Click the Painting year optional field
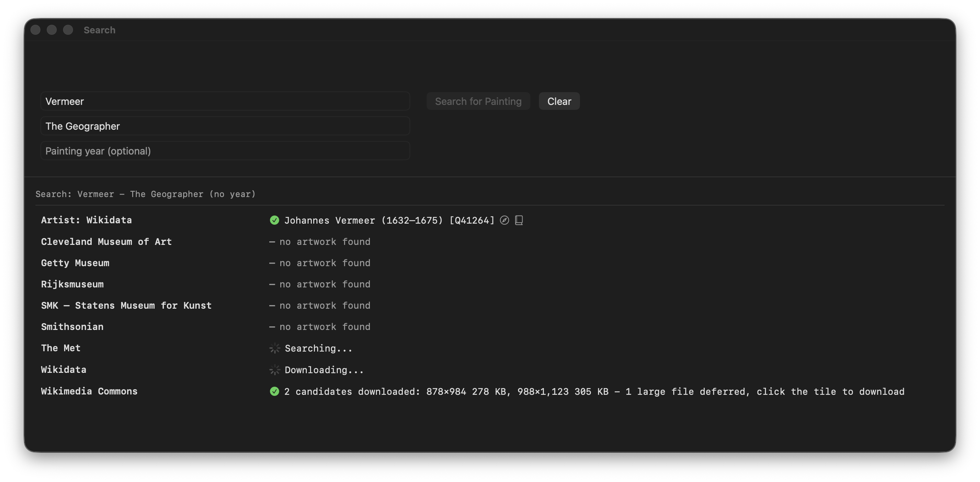980x482 pixels. (x=225, y=151)
